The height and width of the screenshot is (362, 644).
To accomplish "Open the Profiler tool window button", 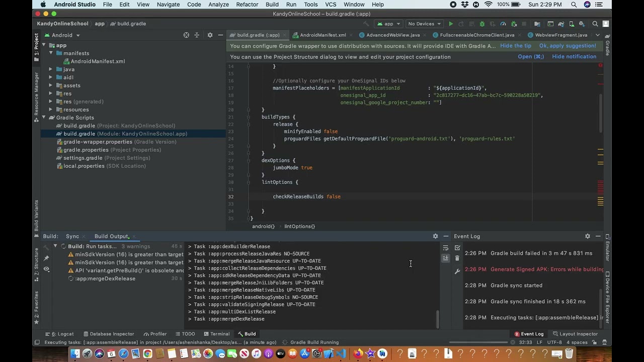I will [x=154, y=334].
